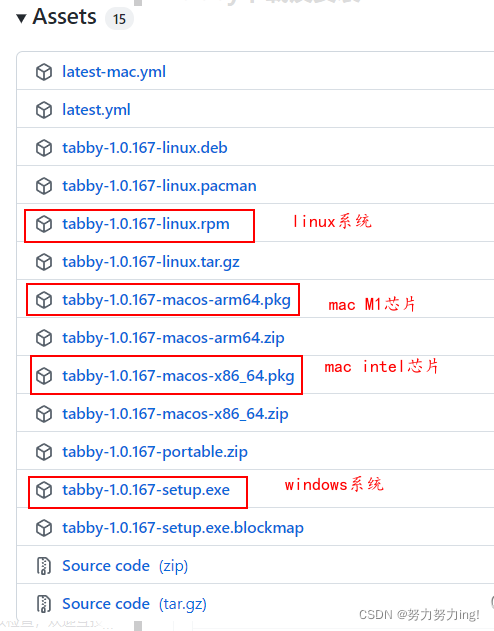Click the package icon beside setup.exe.blockmap

pos(44,528)
